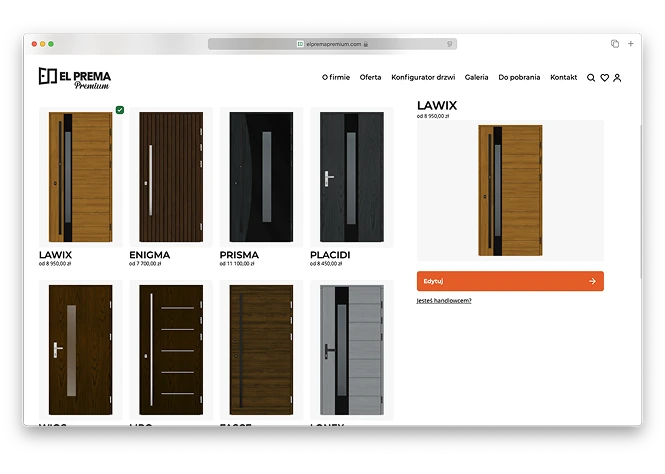
Task: Go to Konfigurator drzwi page
Action: pos(422,77)
